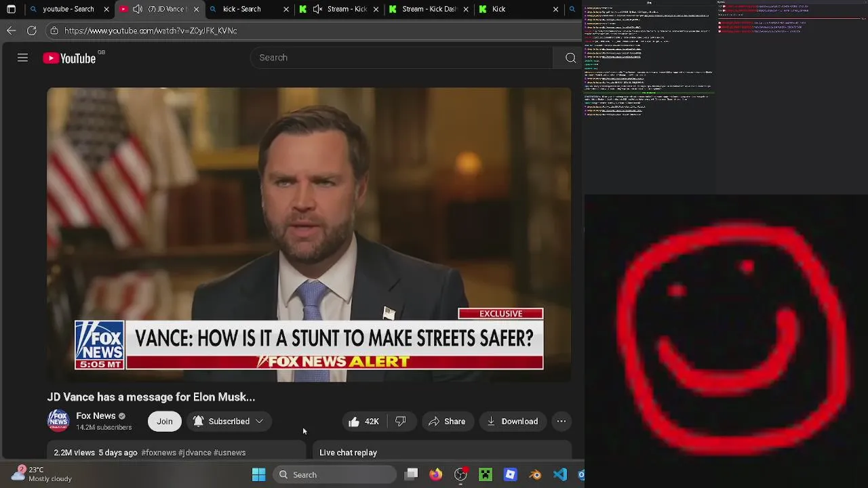Image resolution: width=868 pixels, height=488 pixels.
Task: Unmute the Stream - Kick tab speaker icon
Action: [x=317, y=9]
